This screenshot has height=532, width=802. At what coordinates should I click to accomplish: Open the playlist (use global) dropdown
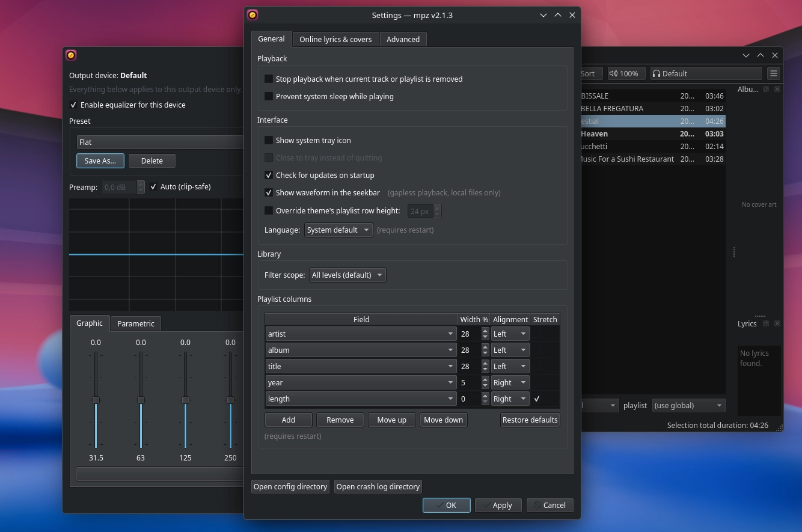pos(688,405)
